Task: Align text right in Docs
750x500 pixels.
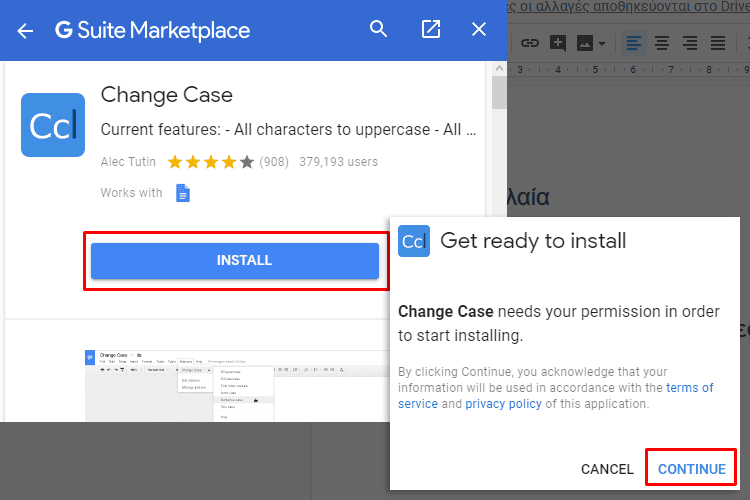Action: (690, 43)
